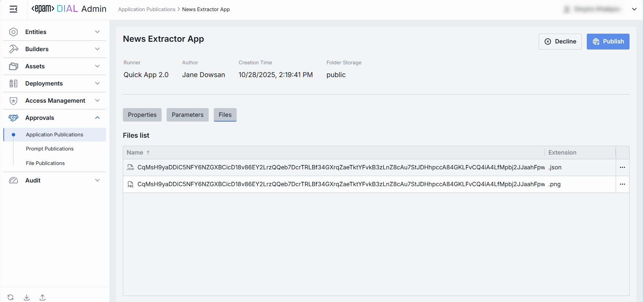Click the Entities hexagon icon

pyautogui.click(x=13, y=32)
